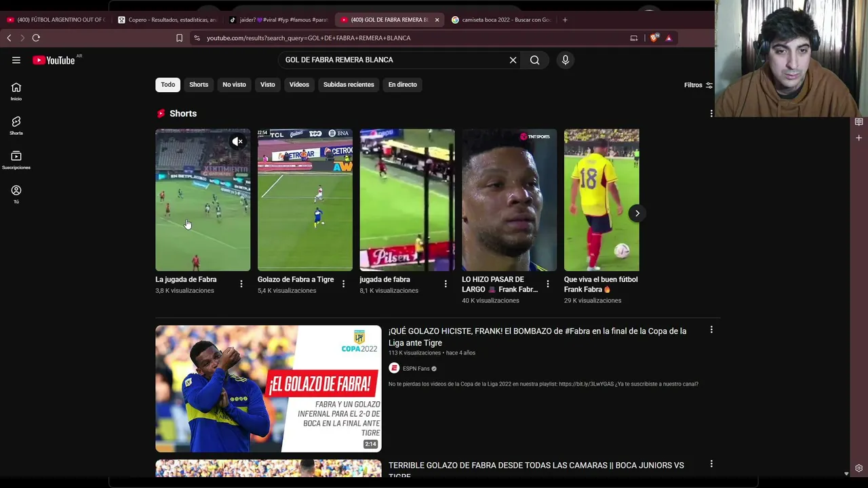Bookmark this page using the bookmark icon
868x488 pixels.
coord(179,38)
